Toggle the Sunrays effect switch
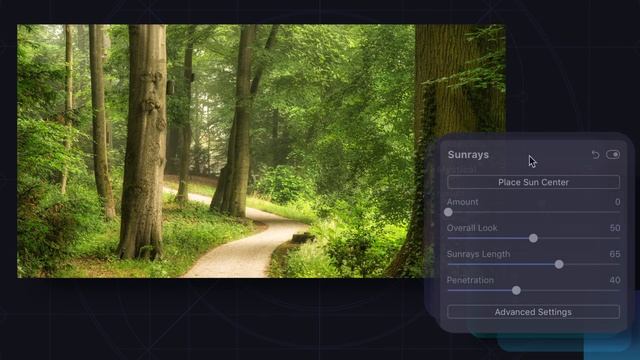Image resolution: width=640 pixels, height=360 pixels. click(x=613, y=155)
